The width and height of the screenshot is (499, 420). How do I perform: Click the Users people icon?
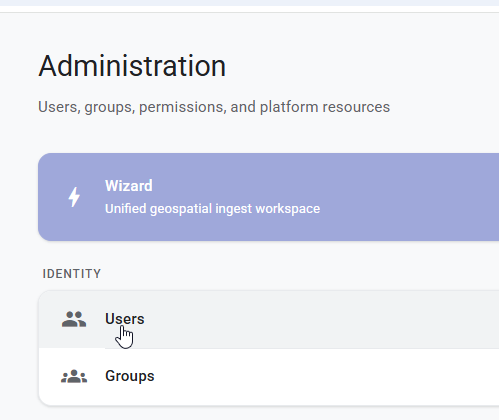74,319
